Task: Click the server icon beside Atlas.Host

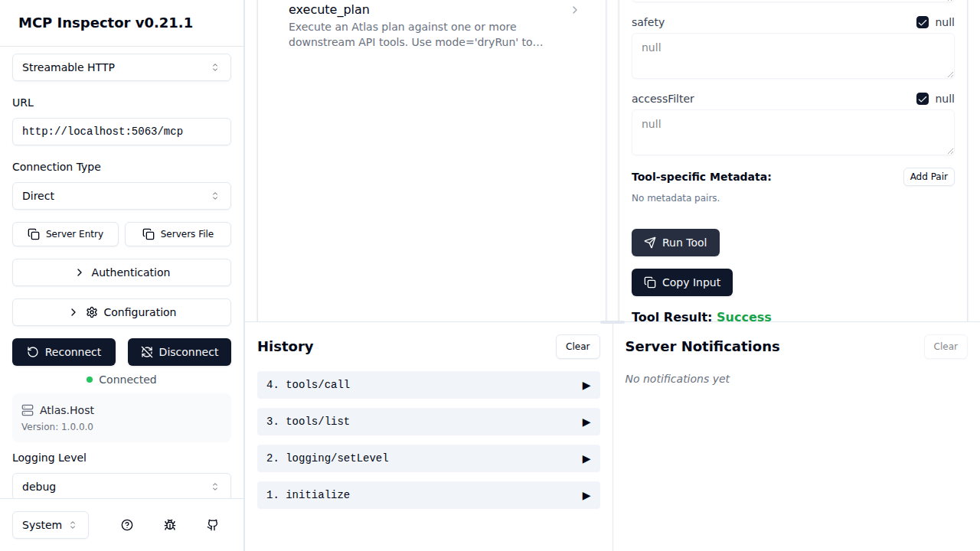Action: pyautogui.click(x=28, y=410)
